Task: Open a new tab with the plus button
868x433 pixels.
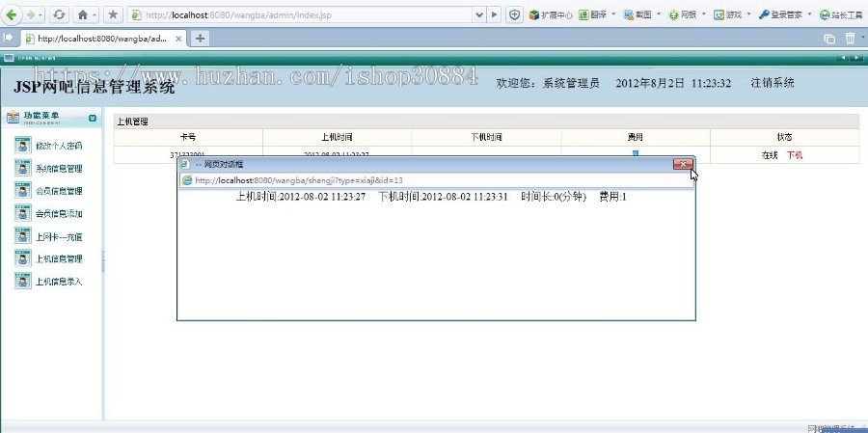Action: coord(200,39)
